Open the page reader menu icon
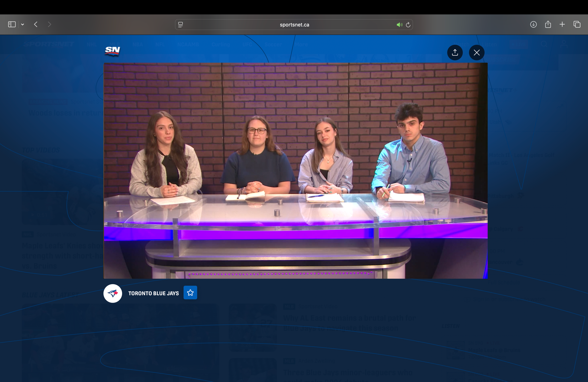588x382 pixels. pos(181,25)
